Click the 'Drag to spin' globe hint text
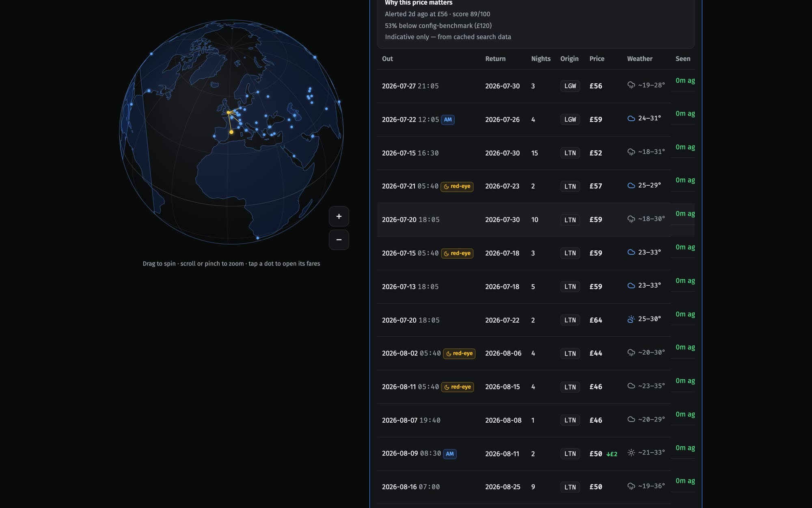This screenshot has width=812, height=508. (x=231, y=264)
